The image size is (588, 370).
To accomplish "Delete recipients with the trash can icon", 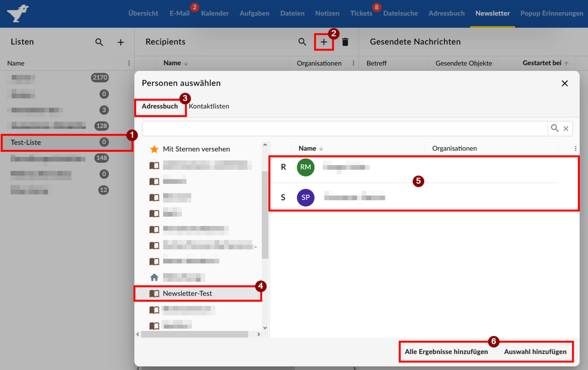I will pos(345,42).
